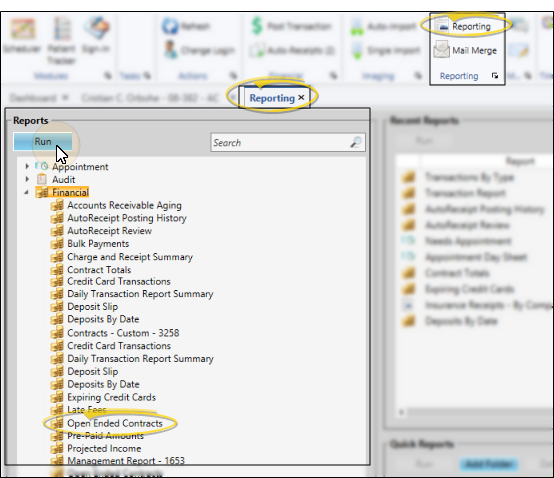This screenshot has height=478, width=554.
Task: Choose Contracts - Custom - 3258 report
Action: click(123, 333)
